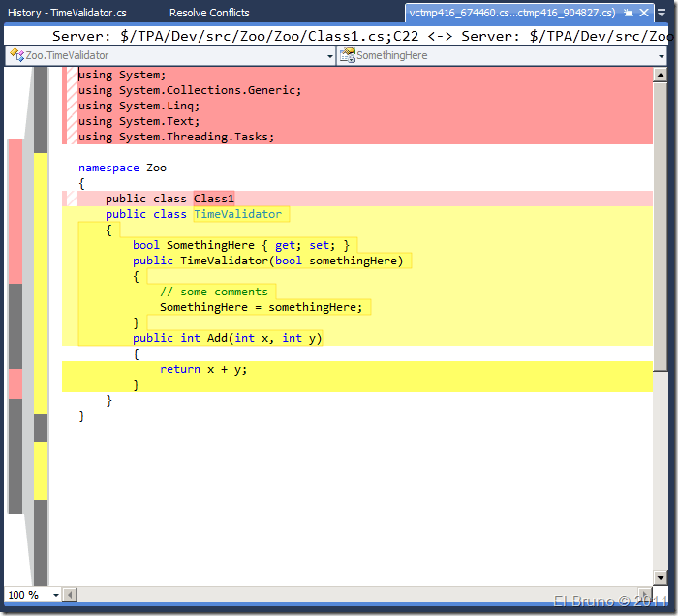Image resolution: width=678 pixels, height=616 pixels.
Task: Switch to History - TimeValidator.cs tab
Action: coord(66,13)
